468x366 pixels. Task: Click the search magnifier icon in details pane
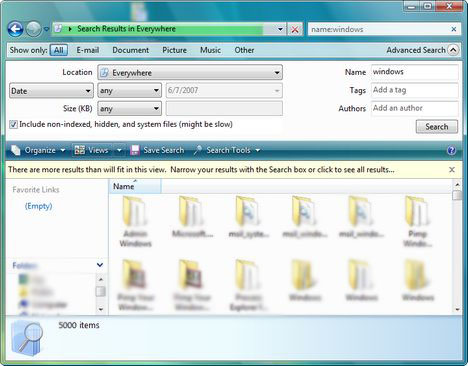pyautogui.click(x=27, y=338)
